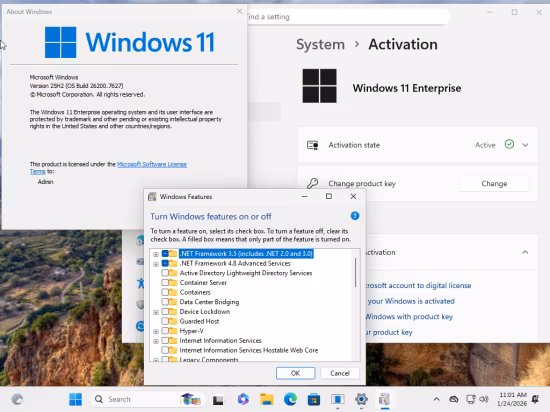The image size is (550, 412).
Task: Click the widgets icon at taskbar left
Action: 17,399
